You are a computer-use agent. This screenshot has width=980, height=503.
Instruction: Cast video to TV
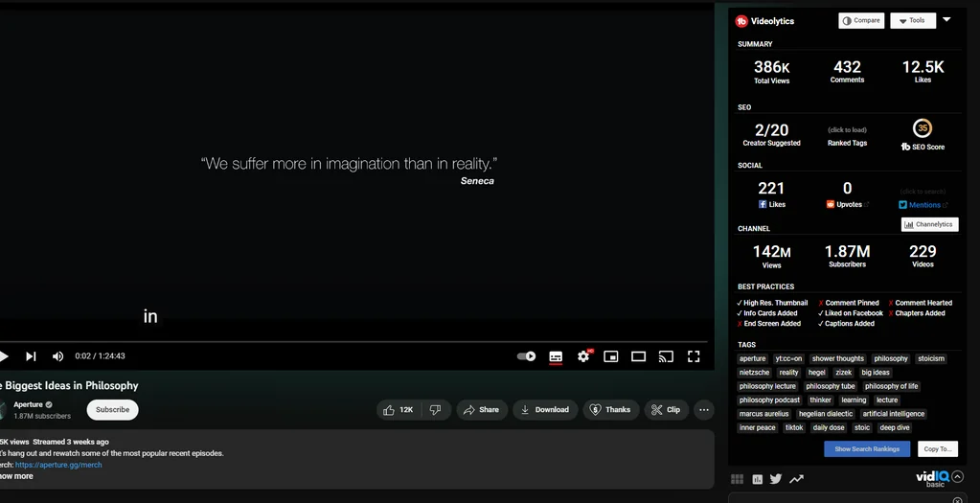[666, 356]
